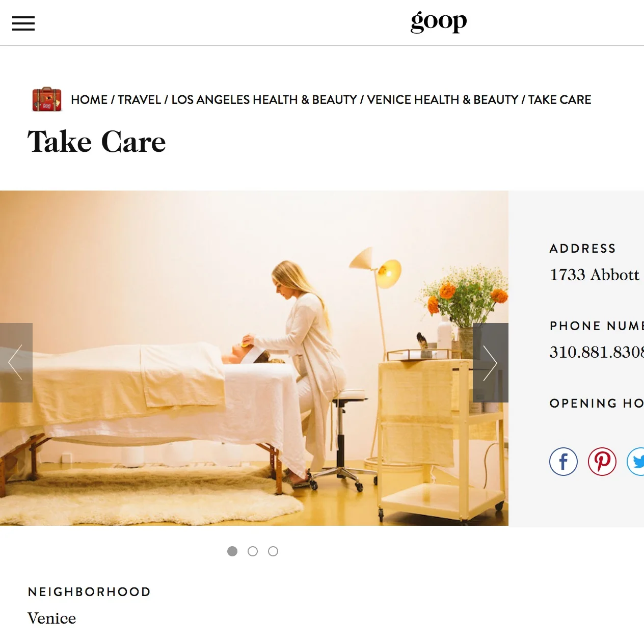This screenshot has width=644, height=644.
Task: Open Los Angeles Health & Beauty breadcrumb
Action: (264, 100)
